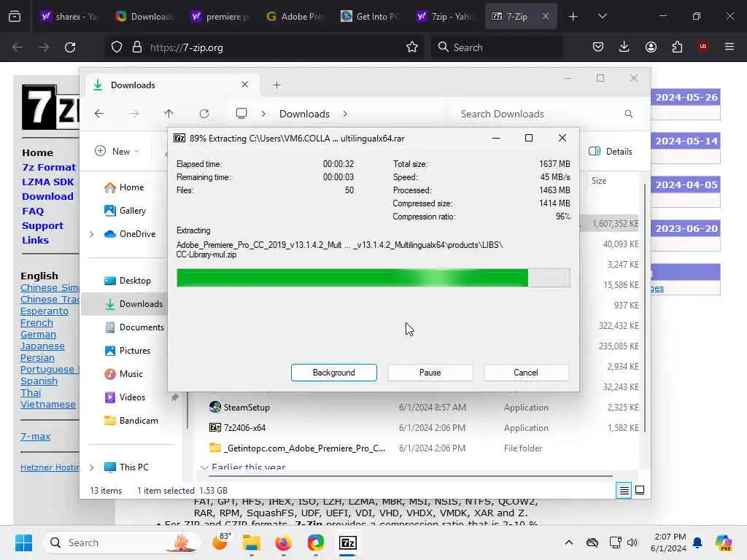Open File Explorer from the taskbar
The width and height of the screenshot is (747, 560).
click(251, 542)
